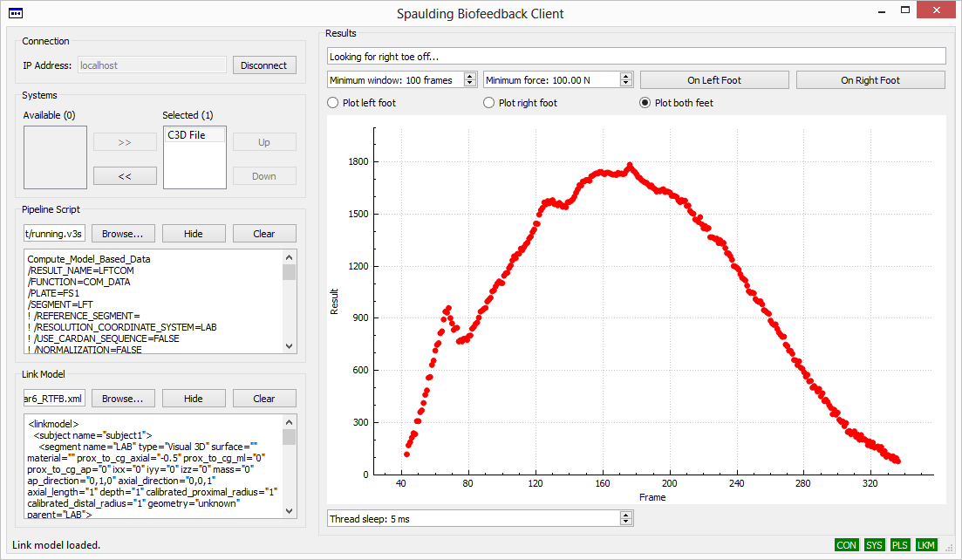The image size is (962, 560).
Task: Clear the Link Model
Action: click(x=263, y=399)
